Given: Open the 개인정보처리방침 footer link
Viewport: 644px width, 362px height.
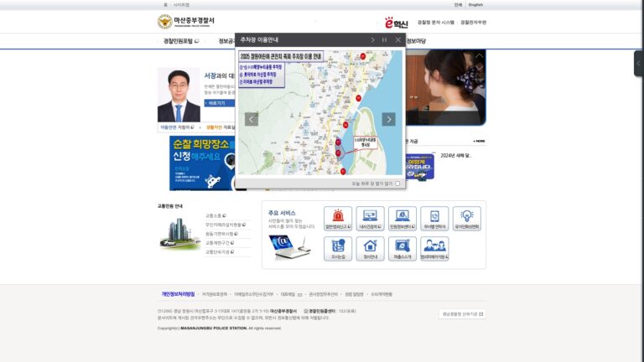Looking at the screenshot, I should [178, 294].
